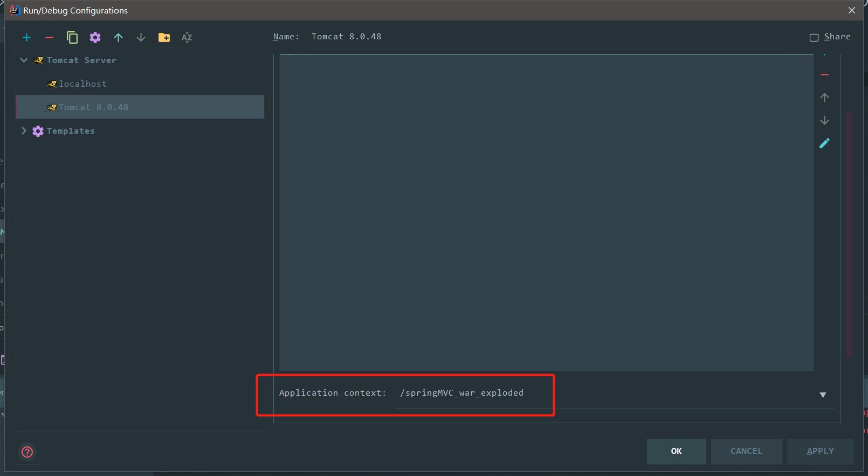This screenshot has width=868, height=476.
Task: Edit the Name field containing Tomcat 8.0.48
Action: click(x=545, y=37)
